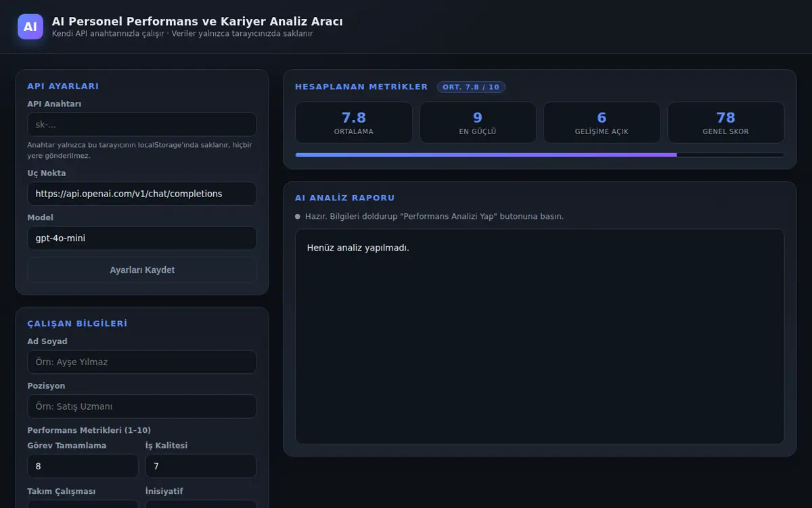Viewport: 812px width, 508px height.
Task: Click the Ayarları Kaydet button
Action: point(142,270)
